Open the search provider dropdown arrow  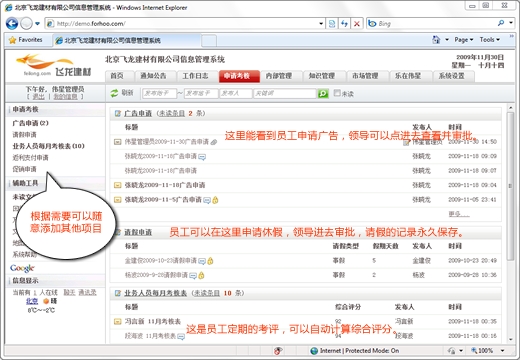tap(511, 23)
